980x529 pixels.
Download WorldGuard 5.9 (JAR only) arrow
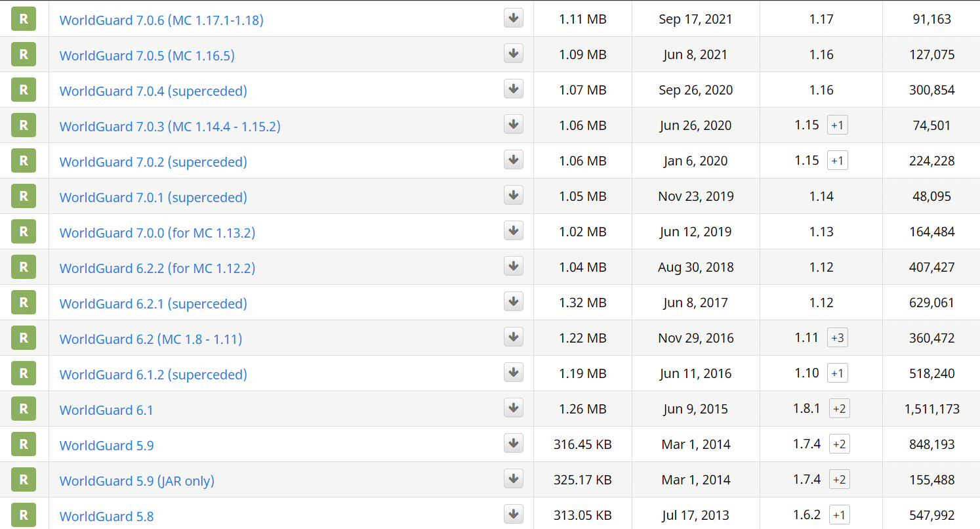coord(514,479)
